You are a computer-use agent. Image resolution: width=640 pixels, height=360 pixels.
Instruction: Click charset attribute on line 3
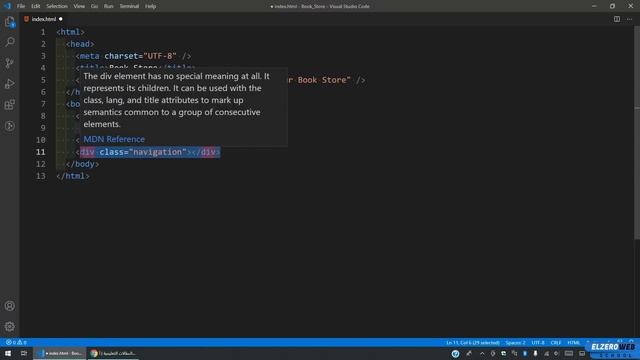121,56
